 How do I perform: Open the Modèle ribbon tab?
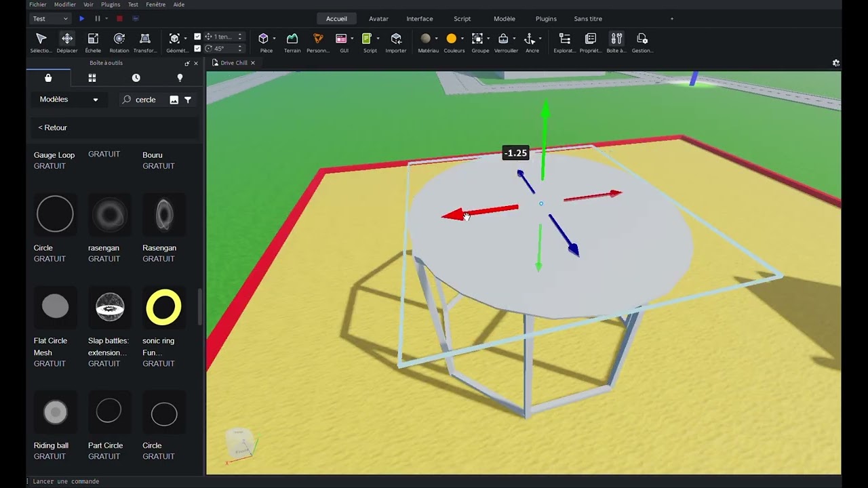coord(505,19)
